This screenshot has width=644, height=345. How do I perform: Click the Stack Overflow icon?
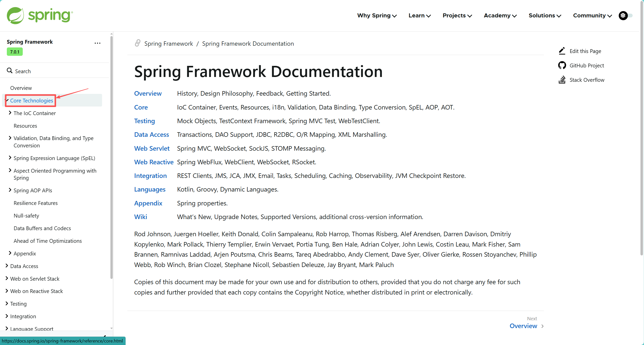(x=562, y=80)
